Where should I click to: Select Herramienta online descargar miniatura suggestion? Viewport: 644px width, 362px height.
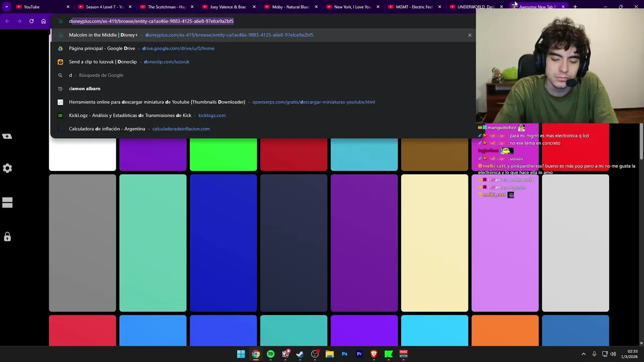[263, 102]
